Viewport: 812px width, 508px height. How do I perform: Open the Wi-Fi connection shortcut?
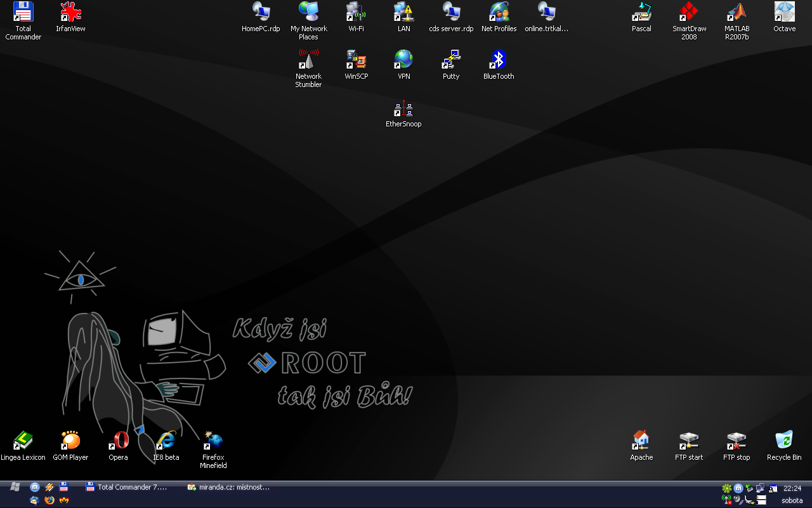point(356,17)
